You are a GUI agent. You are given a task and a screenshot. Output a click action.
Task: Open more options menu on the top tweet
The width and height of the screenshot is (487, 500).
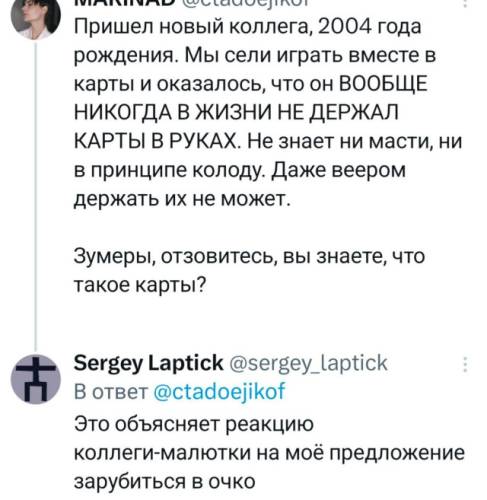465,3
